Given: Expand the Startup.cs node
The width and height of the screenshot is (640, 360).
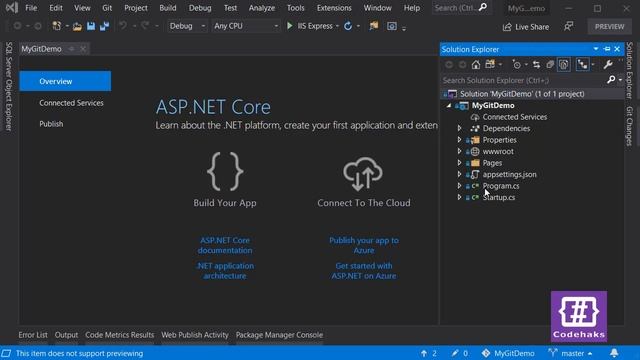Looking at the screenshot, I should click(x=460, y=197).
